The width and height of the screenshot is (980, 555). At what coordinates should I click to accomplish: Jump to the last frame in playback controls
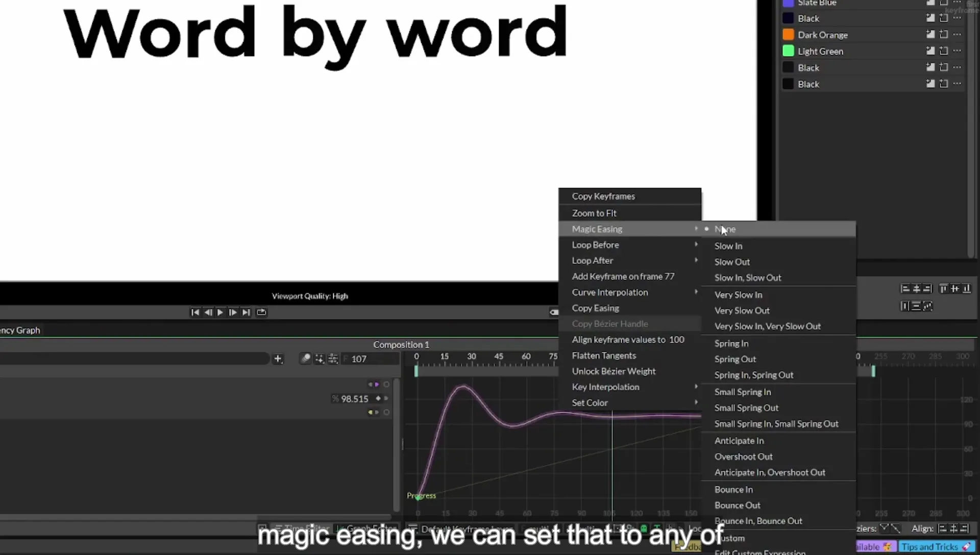pos(246,312)
